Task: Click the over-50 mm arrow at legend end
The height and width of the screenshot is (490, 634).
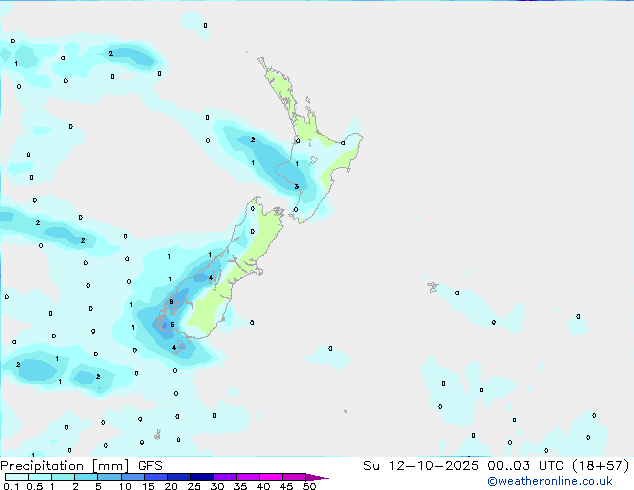Action: pos(317,477)
